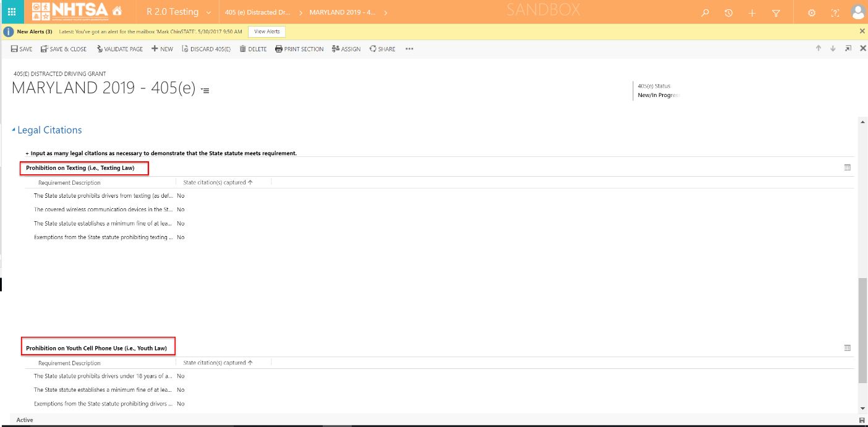
Task: Click Save & Close
Action: click(64, 49)
